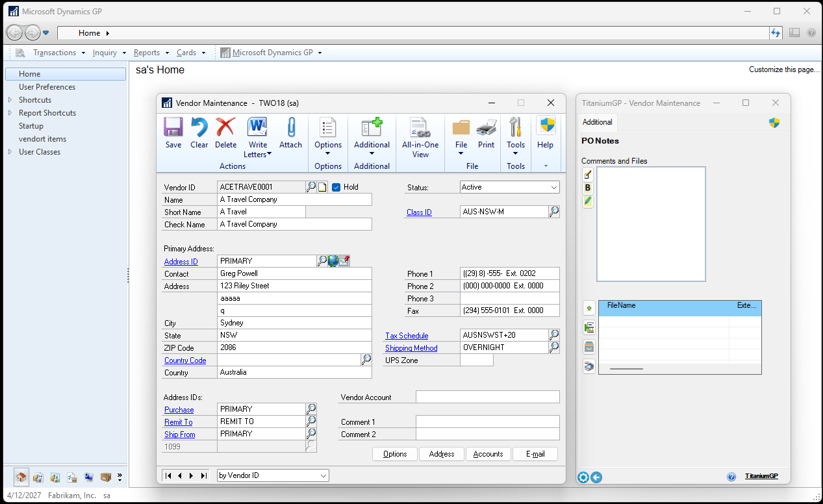Click the Tax Schedule link label
The width and height of the screenshot is (823, 504).
[407, 336]
